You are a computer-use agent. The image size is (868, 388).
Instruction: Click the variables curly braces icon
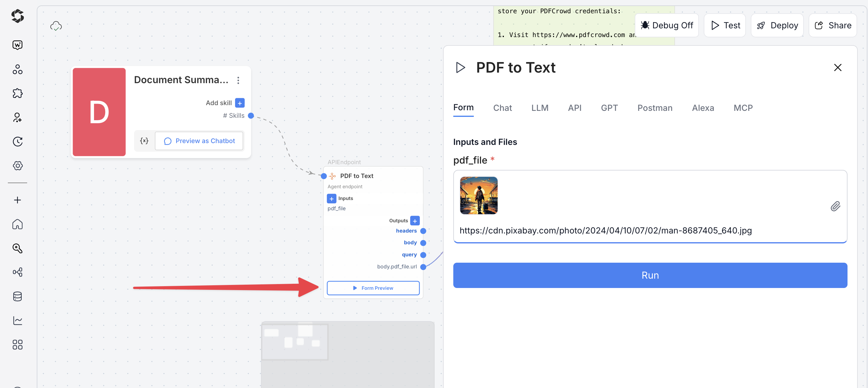coord(144,141)
